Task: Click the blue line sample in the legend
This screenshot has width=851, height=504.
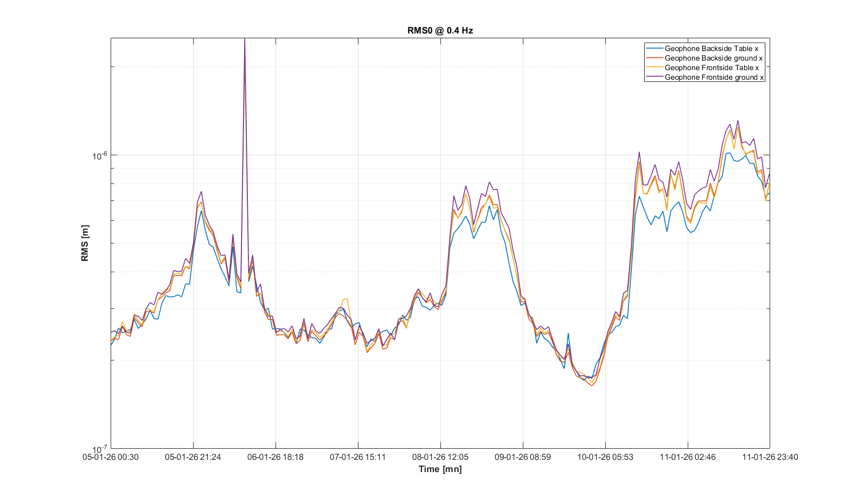Action: click(654, 48)
